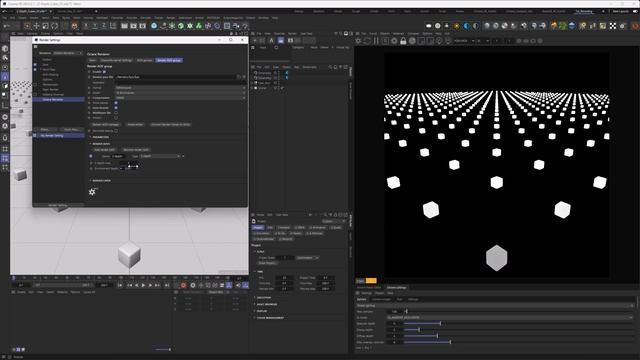Jump to the start of the animation
The image size is (640, 360).
pyautogui.click(x=120, y=285)
